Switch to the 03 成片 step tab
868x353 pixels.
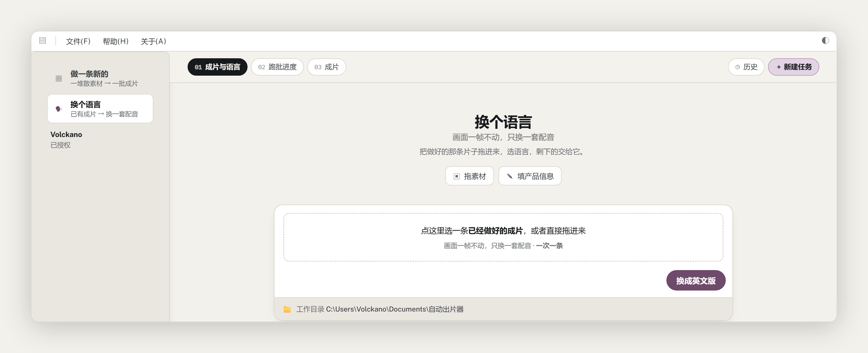click(327, 67)
